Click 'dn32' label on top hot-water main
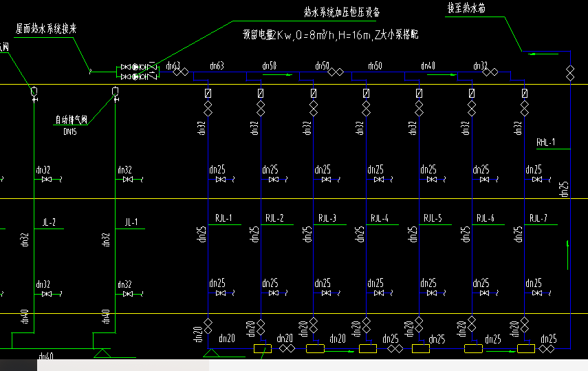Screen dimensions: 588x371 pyautogui.click(x=481, y=65)
